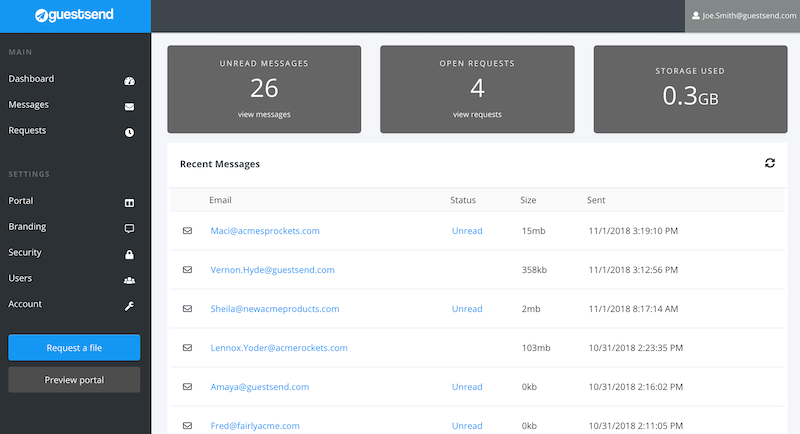Viewport: 800px width, 434px height.
Task: Open message from Maci@acmesprockets.com
Action: [x=265, y=231]
